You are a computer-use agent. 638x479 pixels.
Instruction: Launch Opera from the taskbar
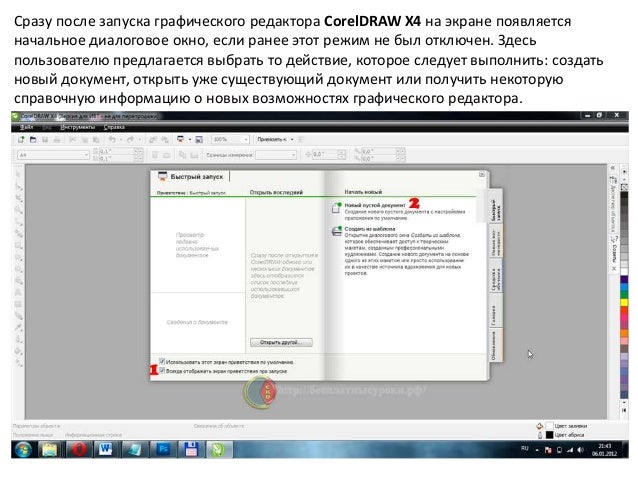click(79, 450)
